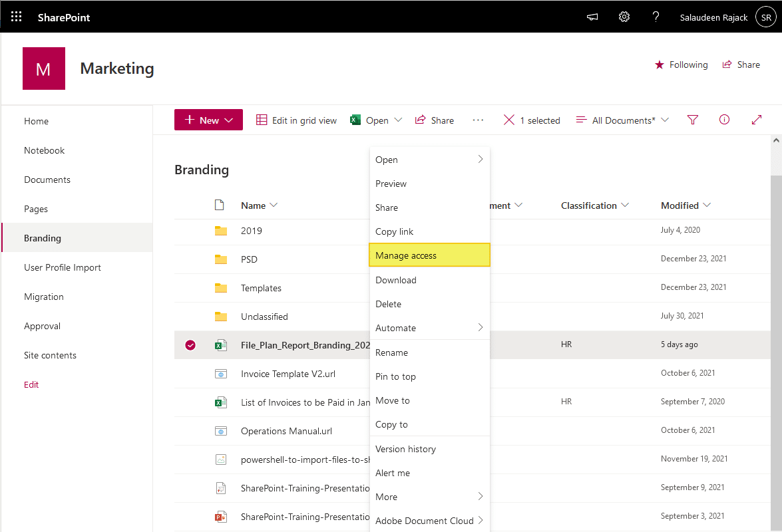
Task: Click the vertical scrollbar up arrow
Action: click(776, 140)
